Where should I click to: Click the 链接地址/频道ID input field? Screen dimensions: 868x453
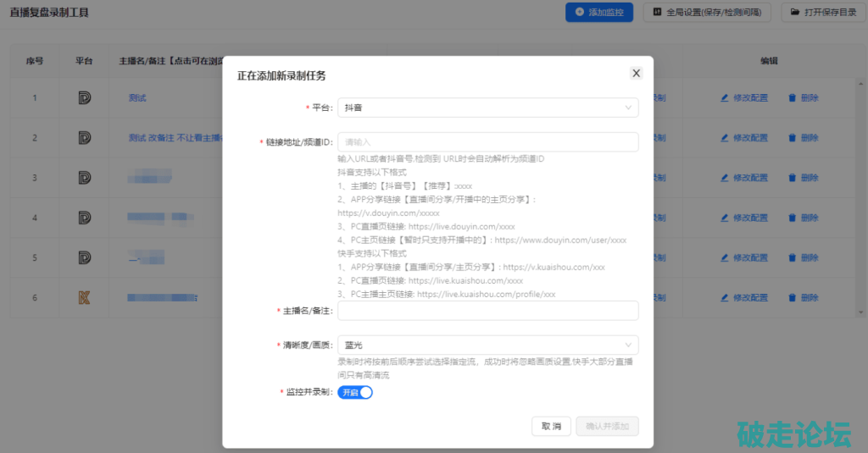[487, 142]
